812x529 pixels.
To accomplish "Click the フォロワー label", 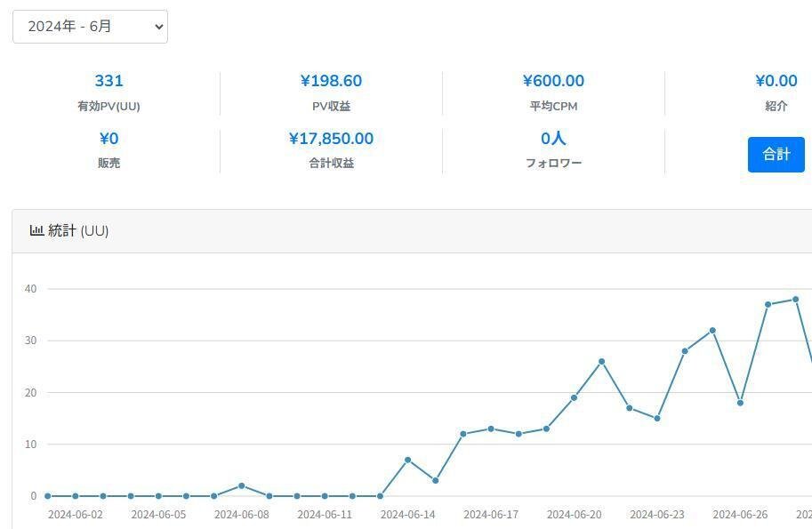I will pos(553,163).
